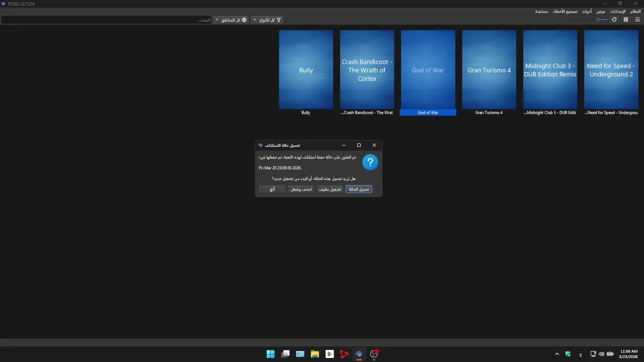Screen dimensions: 644x362
Task: Select Midnight Club 3 DUB Edition cover
Action: pyautogui.click(x=550, y=69)
